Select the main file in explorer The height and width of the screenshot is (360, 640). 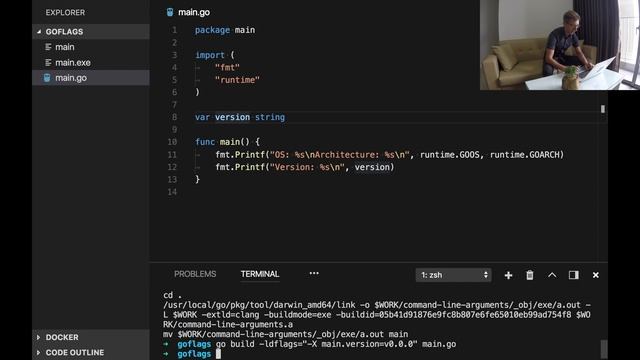pos(91,47)
